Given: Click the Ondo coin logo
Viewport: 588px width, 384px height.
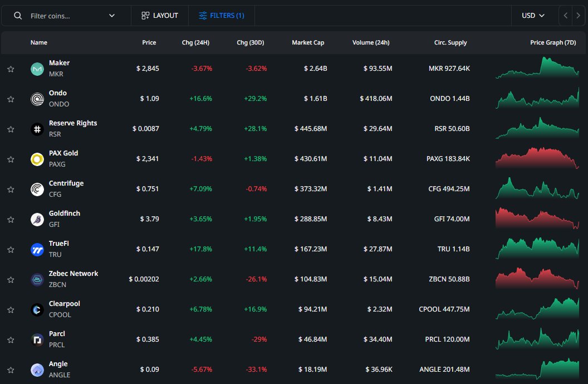Looking at the screenshot, I should pos(37,99).
